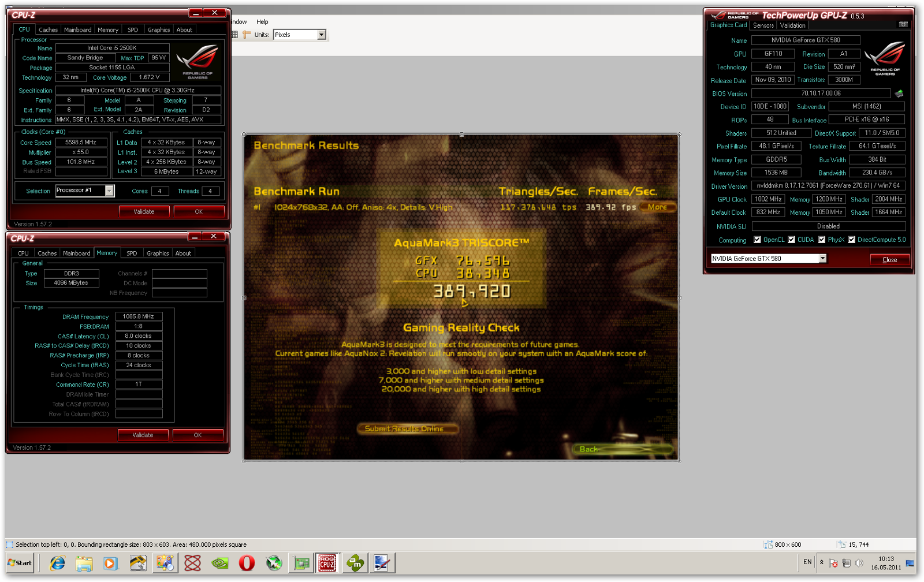
Task: Launch Opera browser from the taskbar
Action: 247,563
